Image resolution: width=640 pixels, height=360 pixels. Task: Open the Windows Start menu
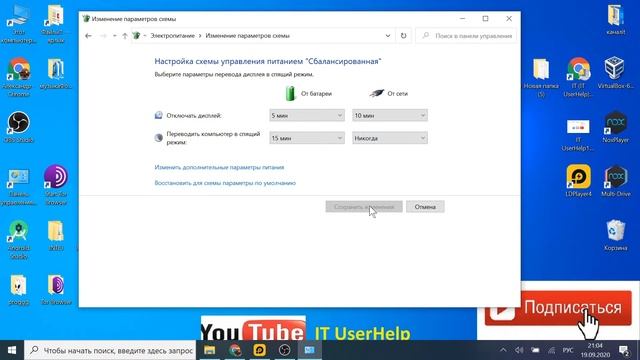pyautogui.click(x=12, y=350)
